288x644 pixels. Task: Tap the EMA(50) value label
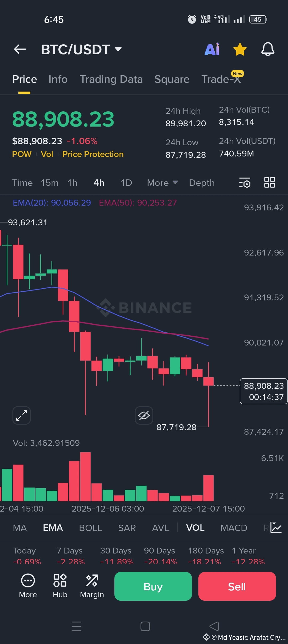[x=138, y=203]
